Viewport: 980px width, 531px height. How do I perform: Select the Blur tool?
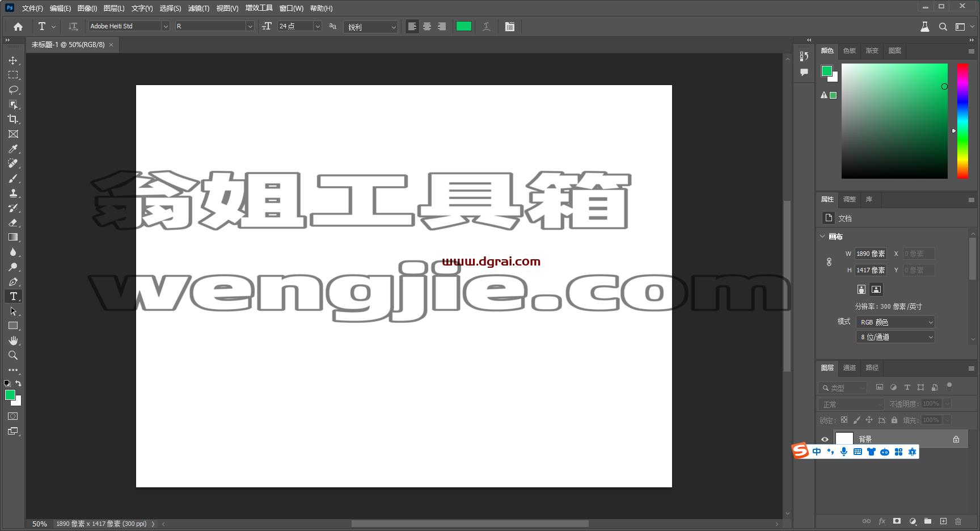pyautogui.click(x=13, y=252)
